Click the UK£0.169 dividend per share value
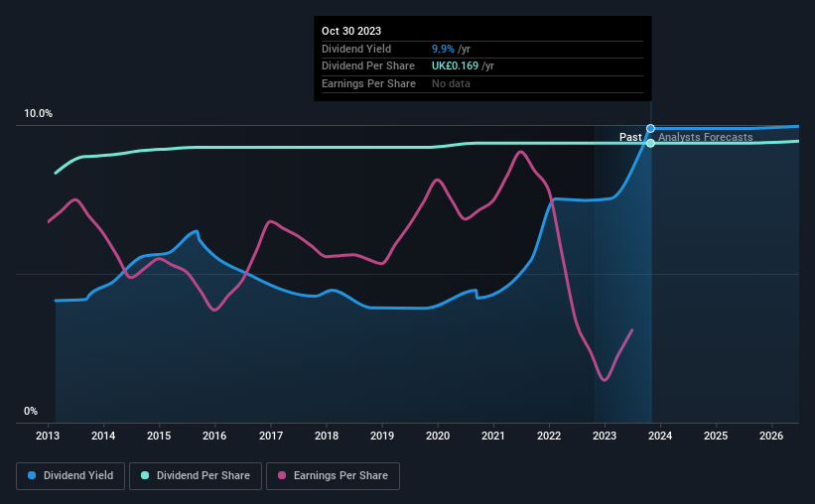The image size is (815, 504). click(455, 66)
